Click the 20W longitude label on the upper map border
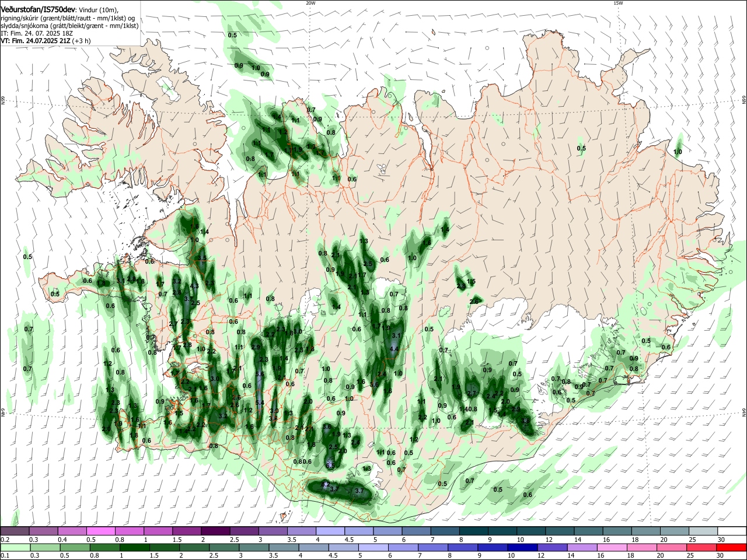747x560 pixels. click(x=310, y=3)
